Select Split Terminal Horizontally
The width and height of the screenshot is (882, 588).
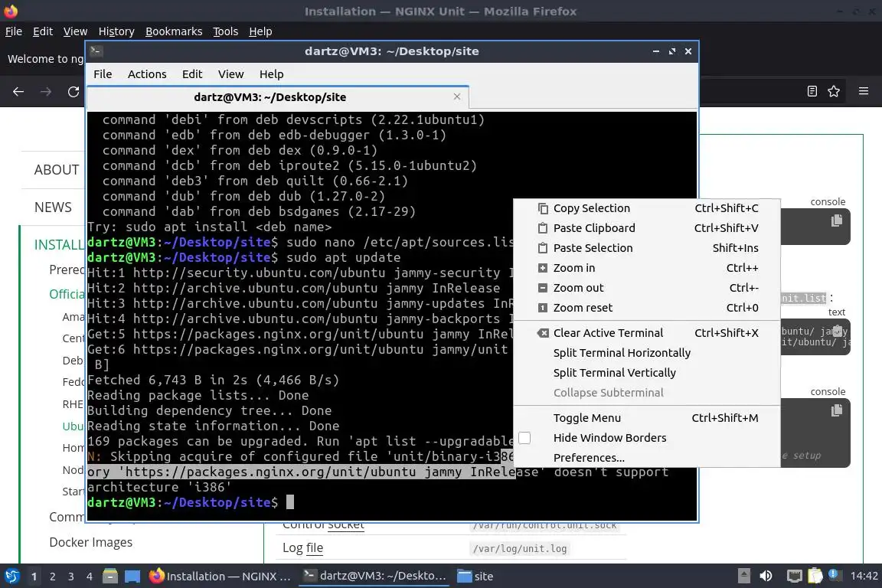point(647,353)
